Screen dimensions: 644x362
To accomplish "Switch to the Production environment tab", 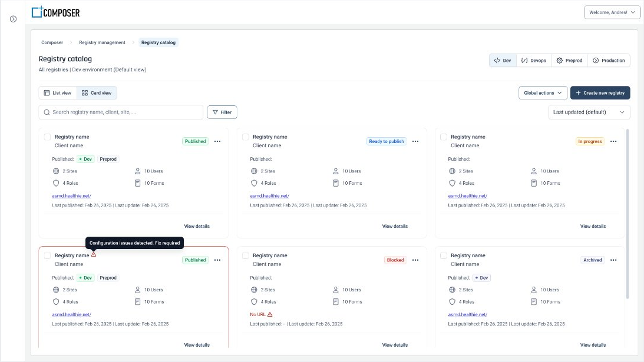I will coord(609,60).
